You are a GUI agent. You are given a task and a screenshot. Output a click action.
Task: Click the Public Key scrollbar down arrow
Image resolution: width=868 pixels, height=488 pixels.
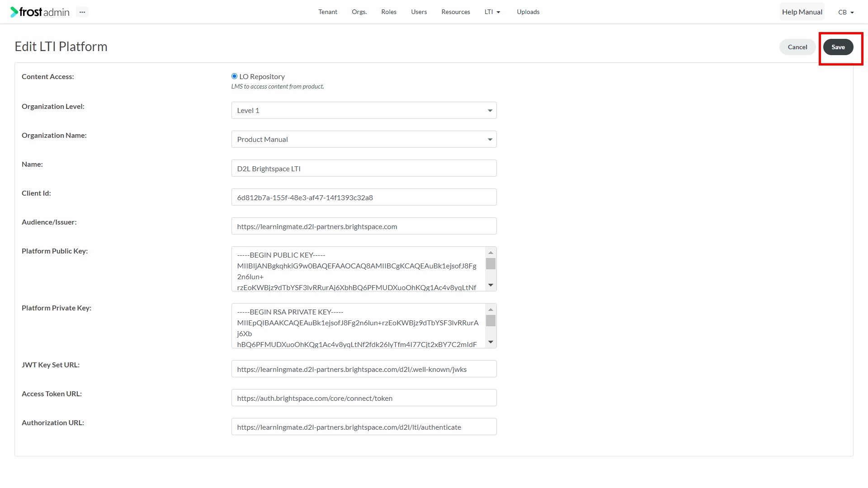click(491, 285)
